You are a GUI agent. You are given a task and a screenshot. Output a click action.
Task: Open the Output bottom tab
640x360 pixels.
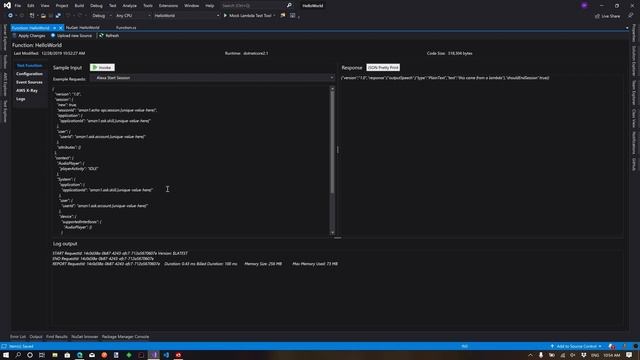[36, 337]
